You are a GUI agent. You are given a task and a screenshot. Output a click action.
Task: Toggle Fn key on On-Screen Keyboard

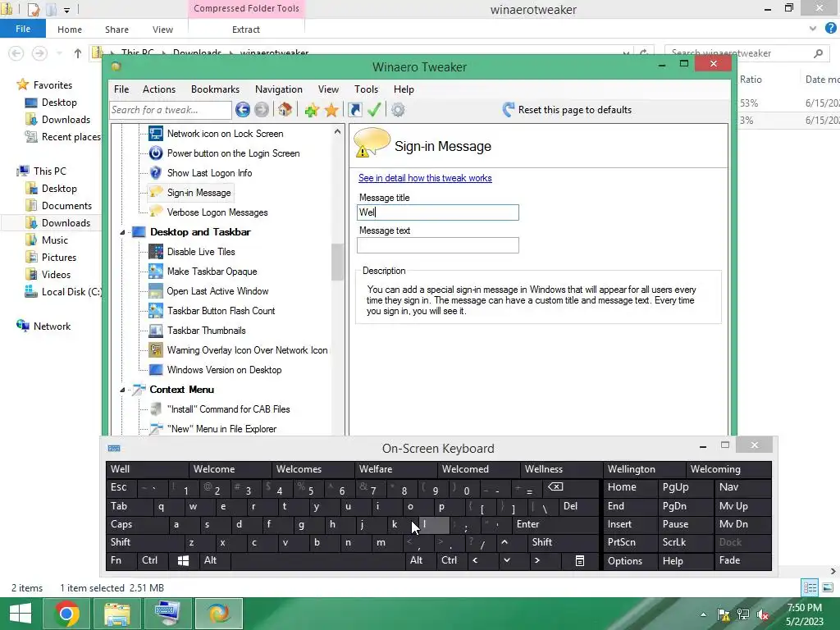click(121, 561)
